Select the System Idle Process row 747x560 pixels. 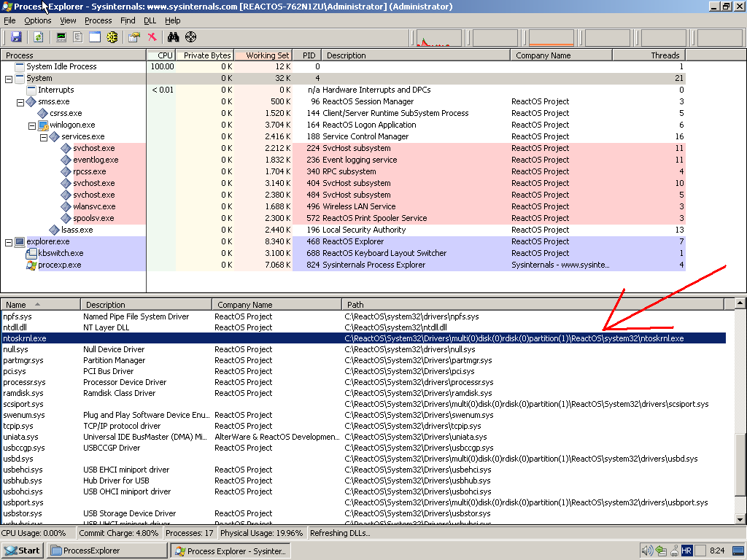tap(343, 66)
